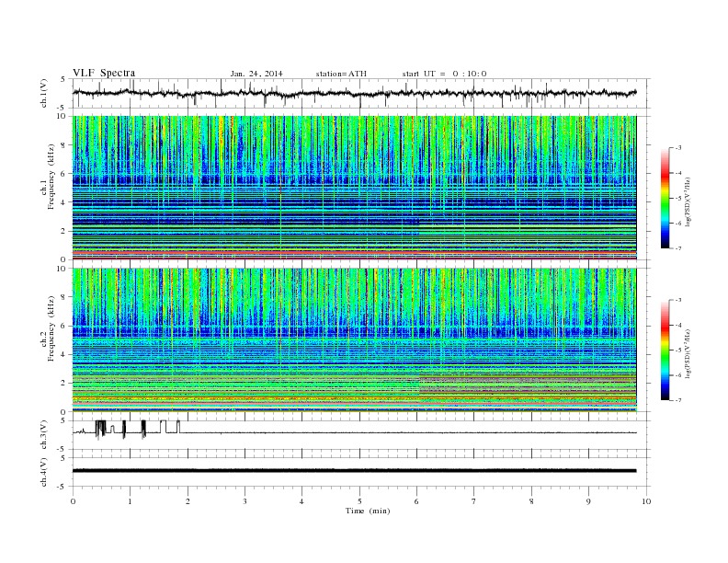Click inside the ch.1 spectrogram panel
728x563 pixels.
(354, 188)
